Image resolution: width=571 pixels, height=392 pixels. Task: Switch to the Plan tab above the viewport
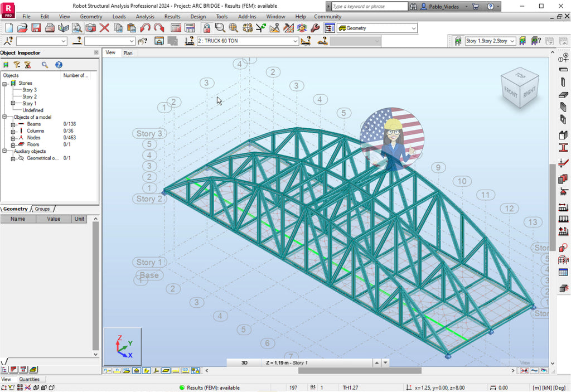point(128,52)
